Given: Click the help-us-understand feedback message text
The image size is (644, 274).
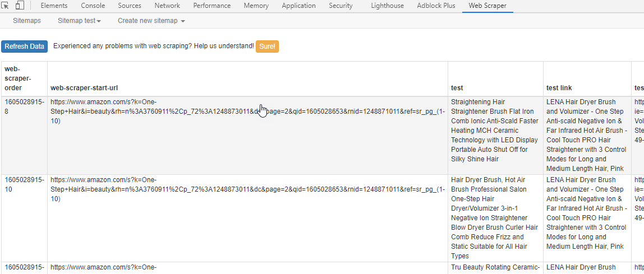Looking at the screenshot, I should [154, 47].
